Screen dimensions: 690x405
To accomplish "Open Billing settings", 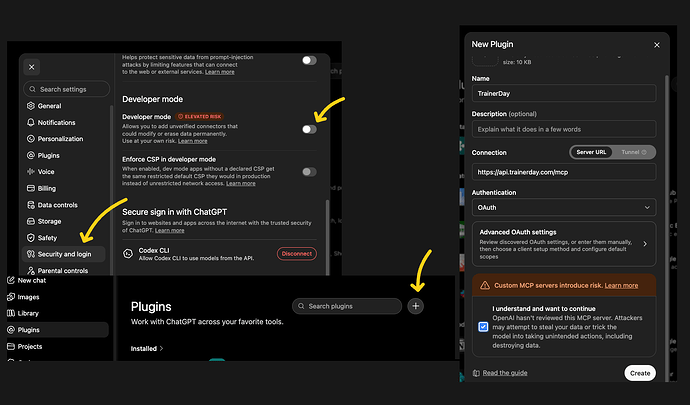I will click(x=47, y=188).
